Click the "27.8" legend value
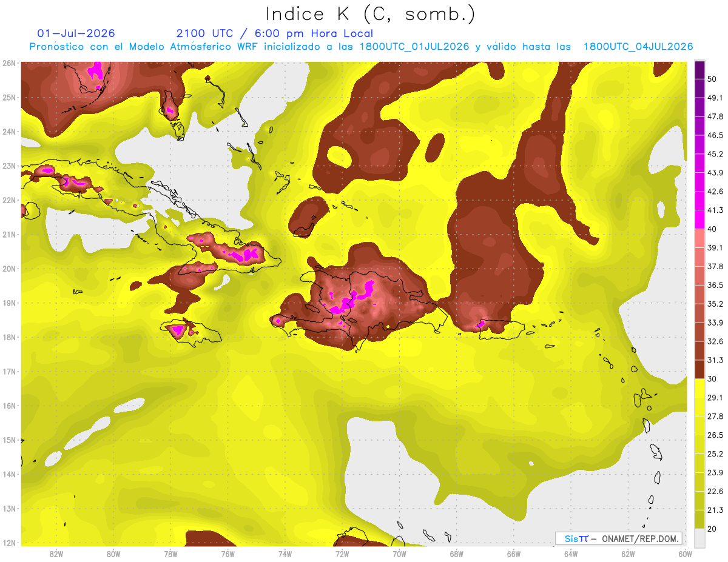The image size is (728, 562). (x=715, y=416)
